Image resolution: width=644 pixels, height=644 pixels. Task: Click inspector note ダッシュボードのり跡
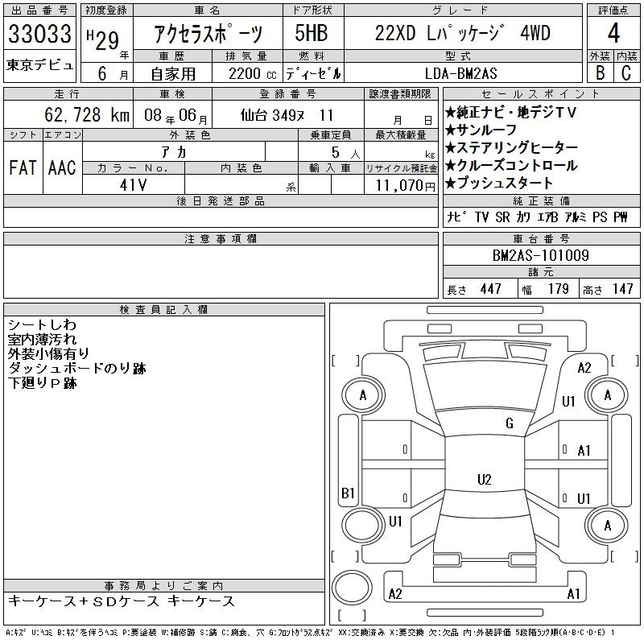click(76, 369)
